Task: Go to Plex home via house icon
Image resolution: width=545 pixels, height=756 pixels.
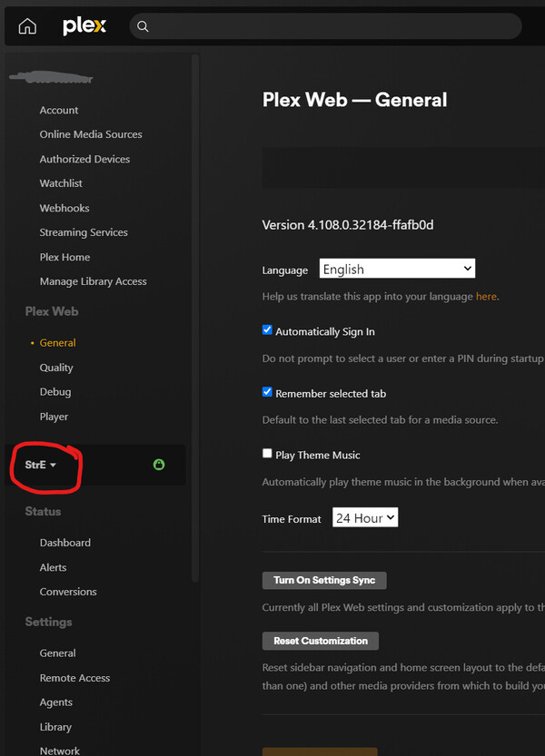Action: coord(27,26)
